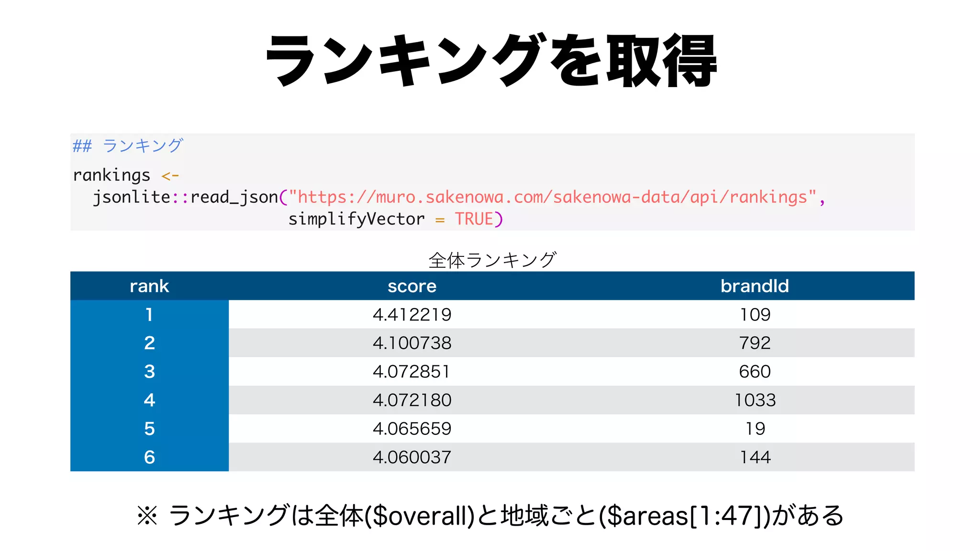Click score value 4.065659
980x551 pixels.
412,429
